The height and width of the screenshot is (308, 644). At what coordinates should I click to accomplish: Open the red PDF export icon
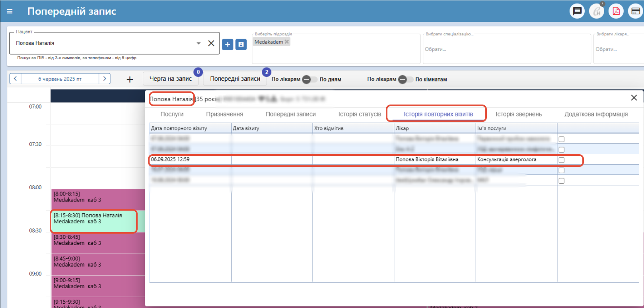tap(616, 11)
